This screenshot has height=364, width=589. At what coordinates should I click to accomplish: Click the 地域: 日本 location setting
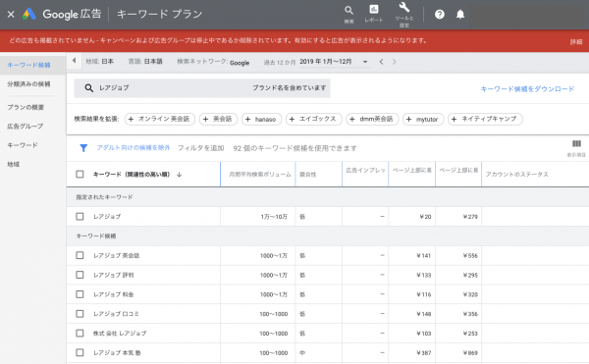pyautogui.click(x=99, y=61)
